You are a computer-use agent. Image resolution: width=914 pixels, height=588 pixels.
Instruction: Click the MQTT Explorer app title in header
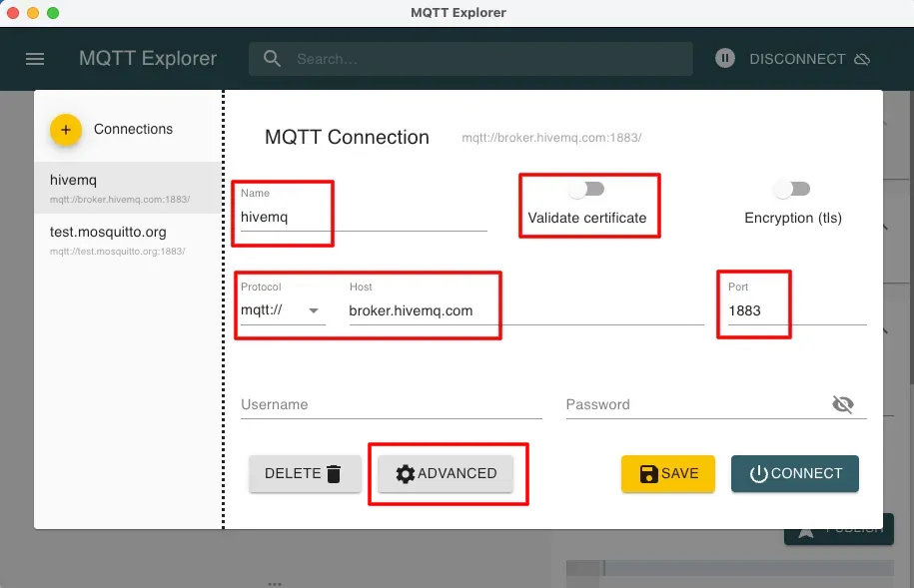pos(148,58)
